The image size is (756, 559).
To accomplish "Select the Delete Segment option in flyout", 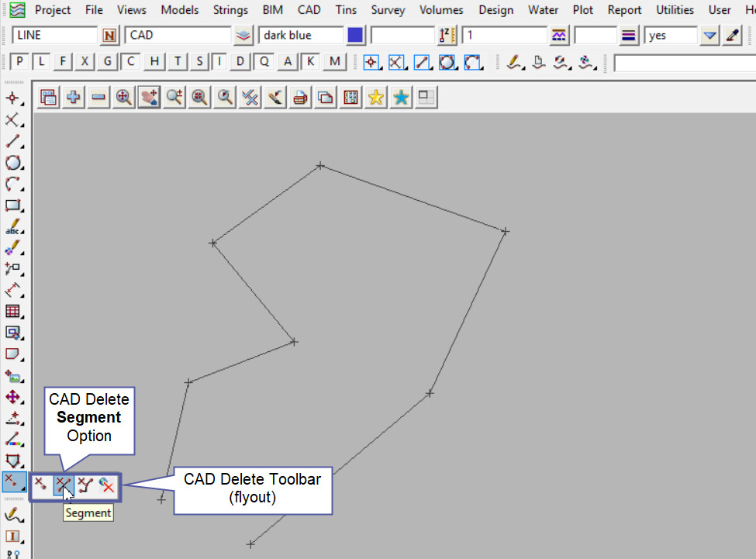I will click(63, 485).
